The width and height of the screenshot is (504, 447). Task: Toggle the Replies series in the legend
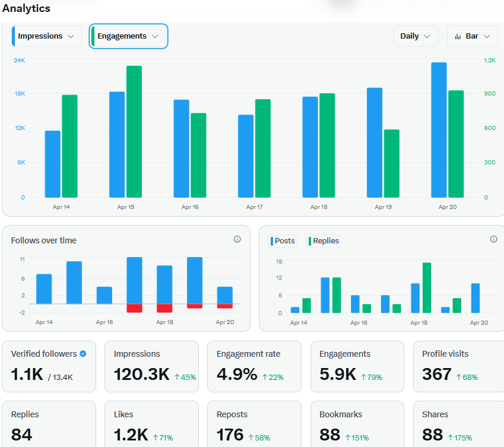point(324,241)
